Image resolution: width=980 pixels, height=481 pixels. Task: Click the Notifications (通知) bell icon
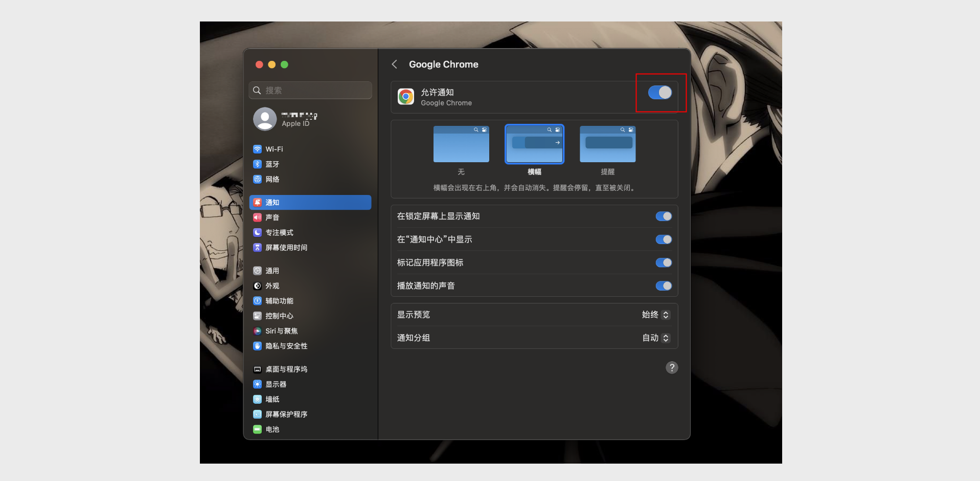tap(258, 203)
